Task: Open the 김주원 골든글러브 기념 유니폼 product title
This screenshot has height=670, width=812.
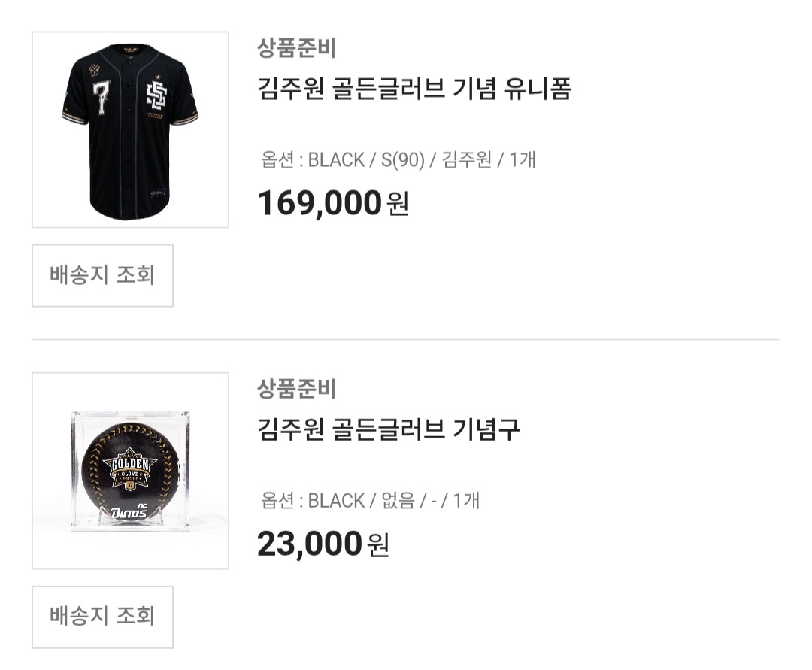Action: click(x=414, y=89)
